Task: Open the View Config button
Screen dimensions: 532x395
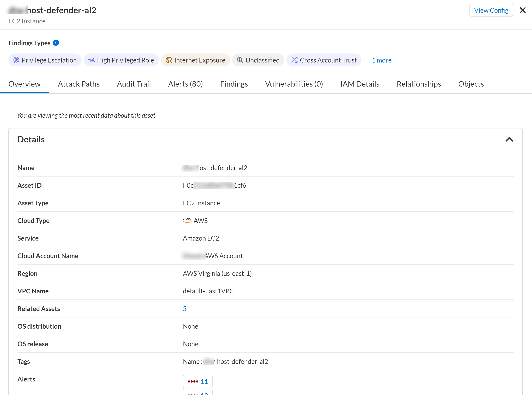Action: 491,10
